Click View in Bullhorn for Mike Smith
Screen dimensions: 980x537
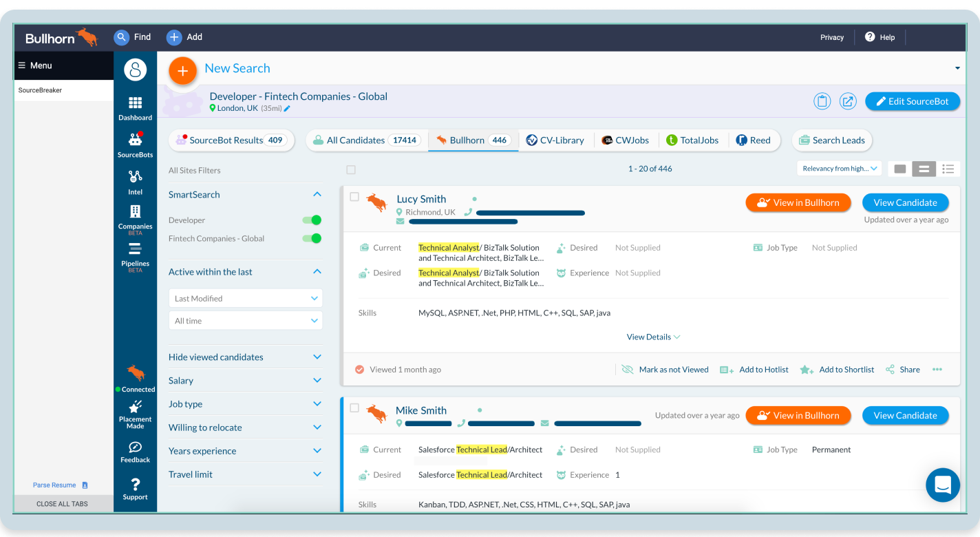pos(798,415)
